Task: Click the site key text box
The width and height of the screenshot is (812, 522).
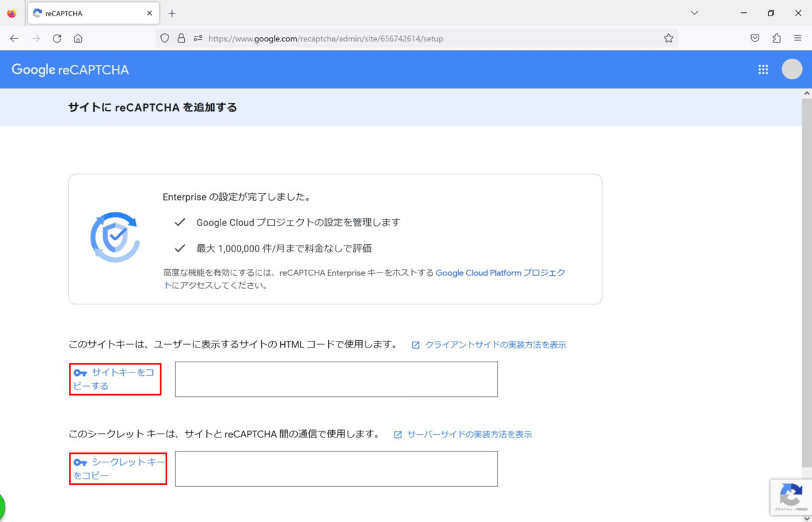Action: click(336, 379)
